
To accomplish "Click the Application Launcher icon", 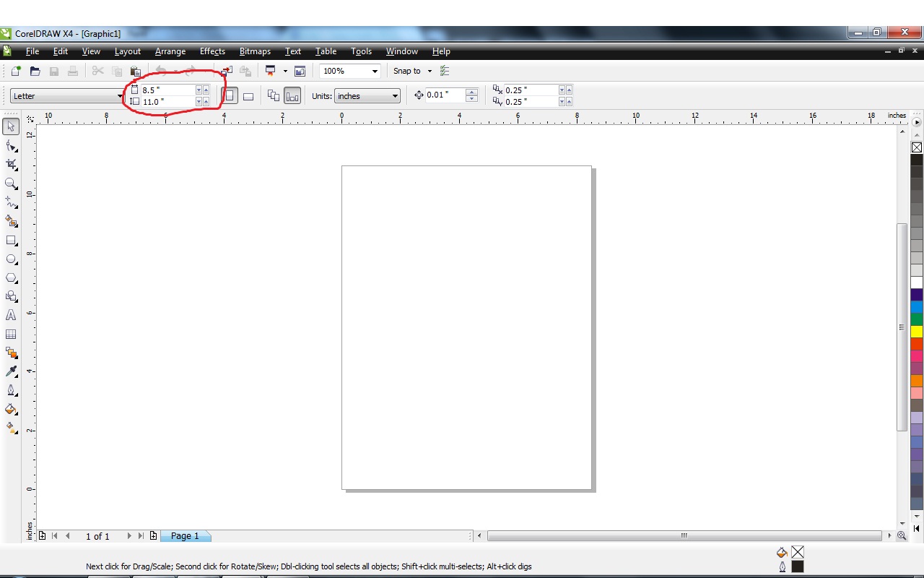I will (271, 71).
